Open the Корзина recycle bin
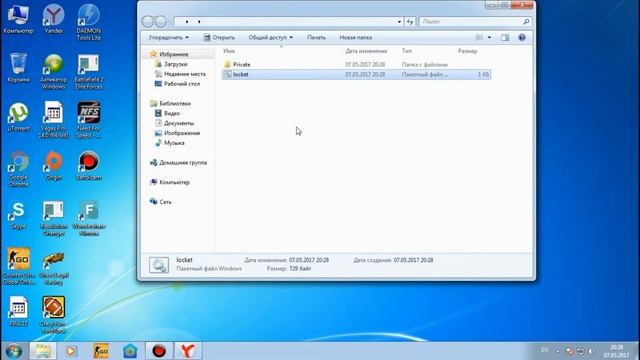 [x=18, y=67]
